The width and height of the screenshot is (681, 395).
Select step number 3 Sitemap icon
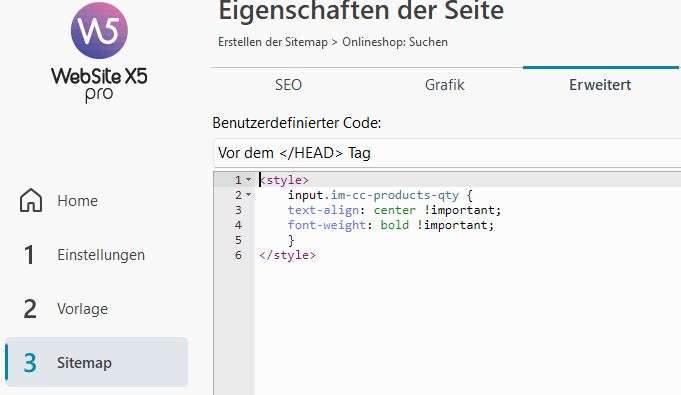pyautogui.click(x=30, y=363)
